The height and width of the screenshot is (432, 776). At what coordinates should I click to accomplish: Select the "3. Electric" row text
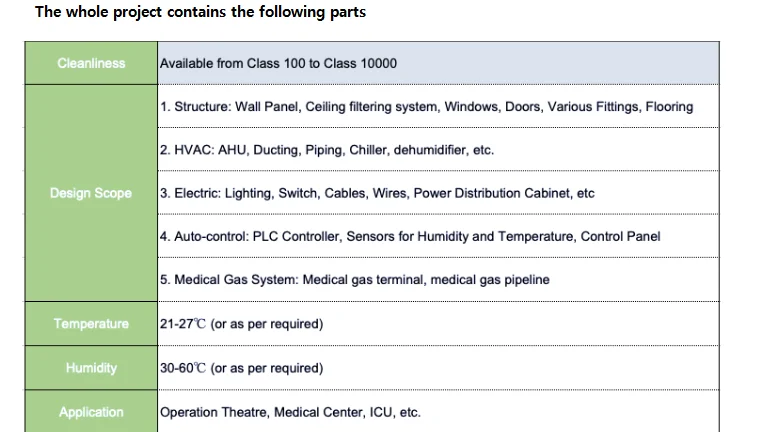click(377, 193)
